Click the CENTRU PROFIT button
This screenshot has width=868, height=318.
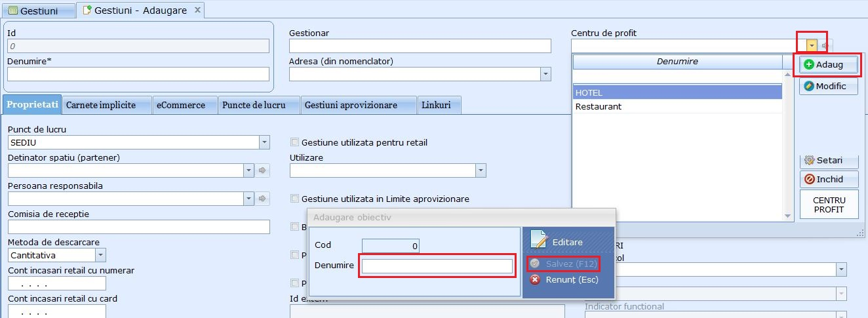(829, 205)
